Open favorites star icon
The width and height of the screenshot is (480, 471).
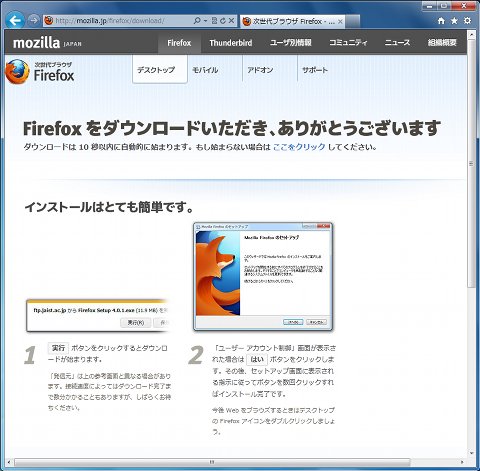pos(454,21)
